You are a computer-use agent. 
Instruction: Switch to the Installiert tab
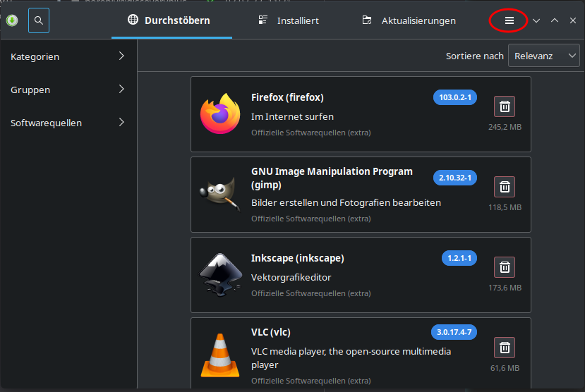point(288,20)
